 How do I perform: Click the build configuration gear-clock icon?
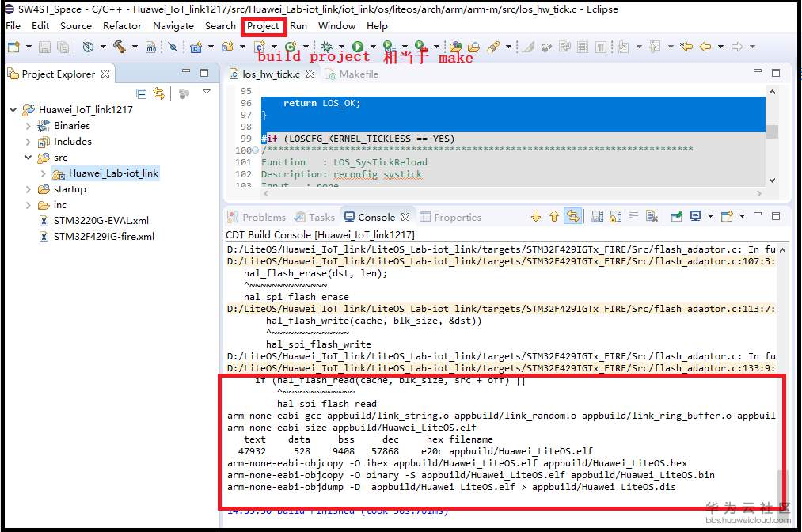click(x=89, y=47)
